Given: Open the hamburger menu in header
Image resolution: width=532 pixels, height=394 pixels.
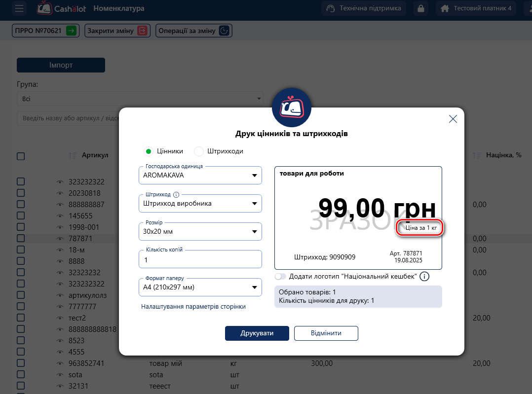Looking at the screenshot, I should pos(19,8).
